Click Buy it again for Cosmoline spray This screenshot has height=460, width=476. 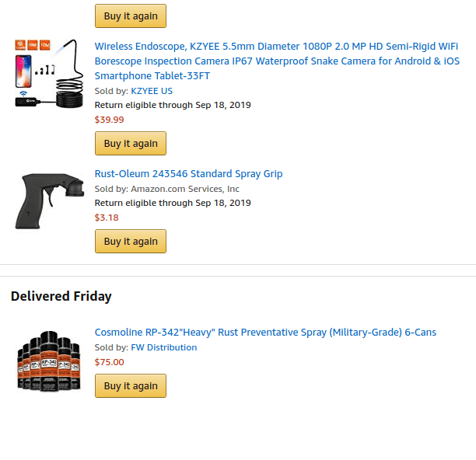[x=131, y=386]
